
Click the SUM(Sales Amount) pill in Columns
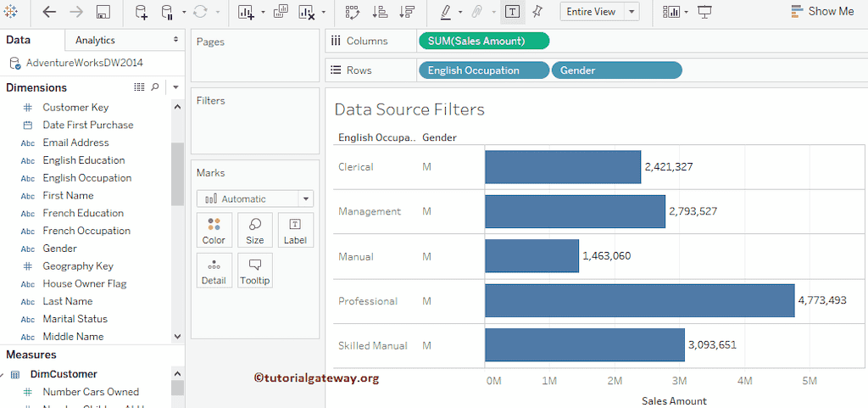[483, 41]
